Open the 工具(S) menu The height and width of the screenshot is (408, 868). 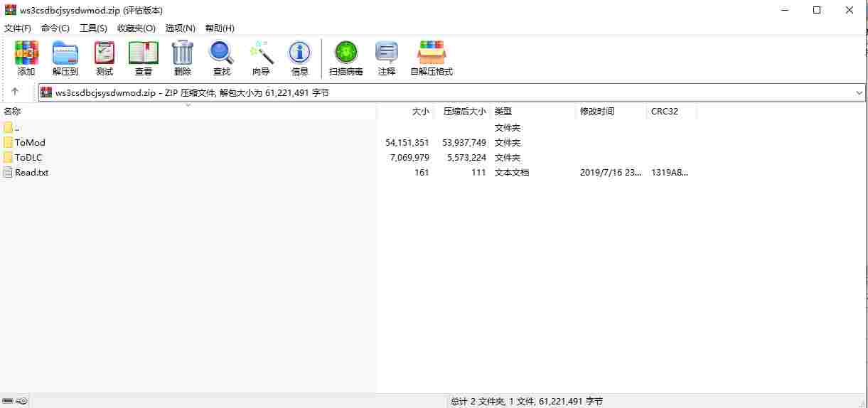coord(93,28)
